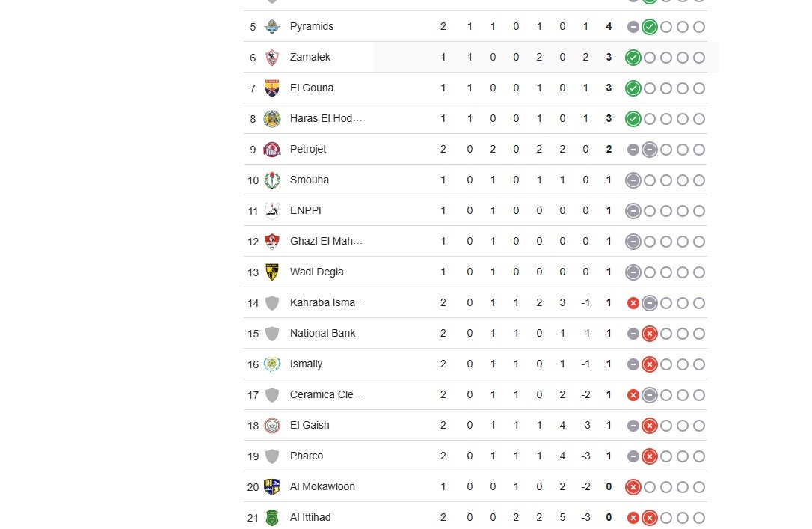Viewport: 812px width, 529px height.
Task: Click Smouha's grey draw form indicator
Action: (633, 180)
